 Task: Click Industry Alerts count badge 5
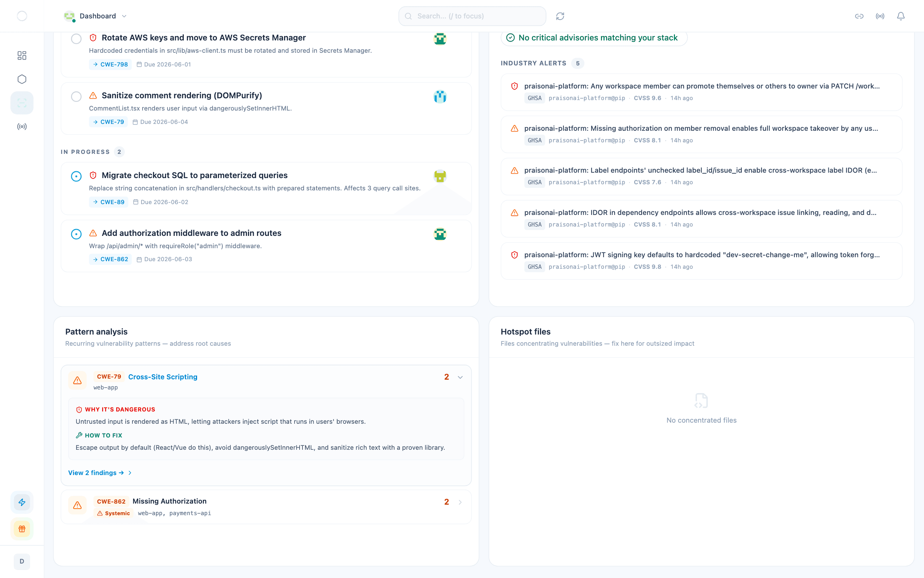pos(578,63)
